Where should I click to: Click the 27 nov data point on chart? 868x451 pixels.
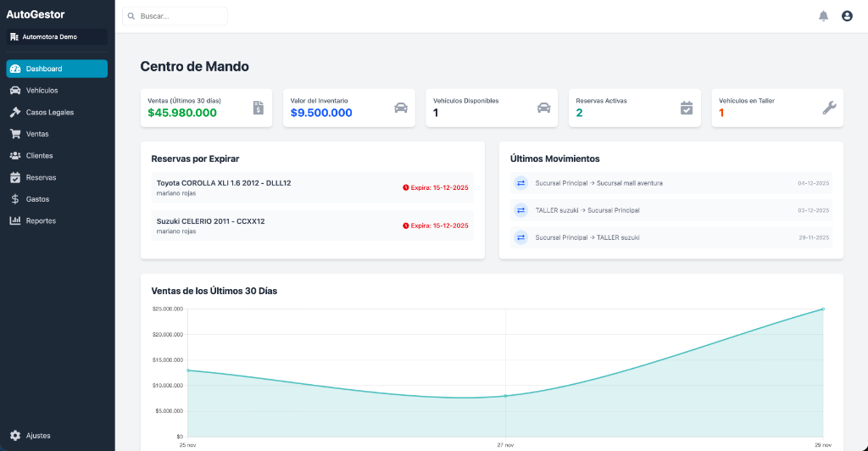click(505, 396)
